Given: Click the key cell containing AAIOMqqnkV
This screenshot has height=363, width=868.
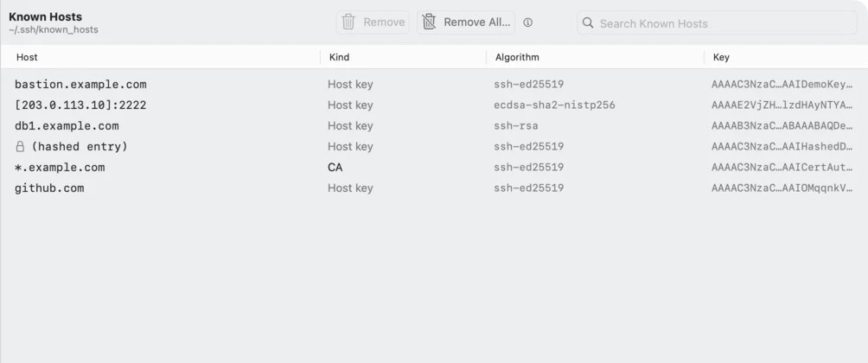Looking at the screenshot, I should [x=782, y=188].
